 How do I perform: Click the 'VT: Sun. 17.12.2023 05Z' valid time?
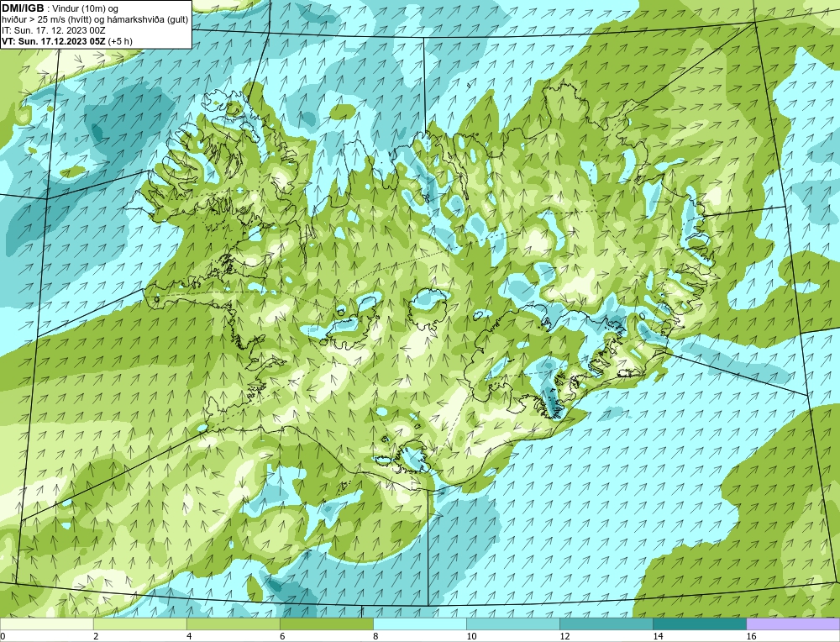(54, 40)
